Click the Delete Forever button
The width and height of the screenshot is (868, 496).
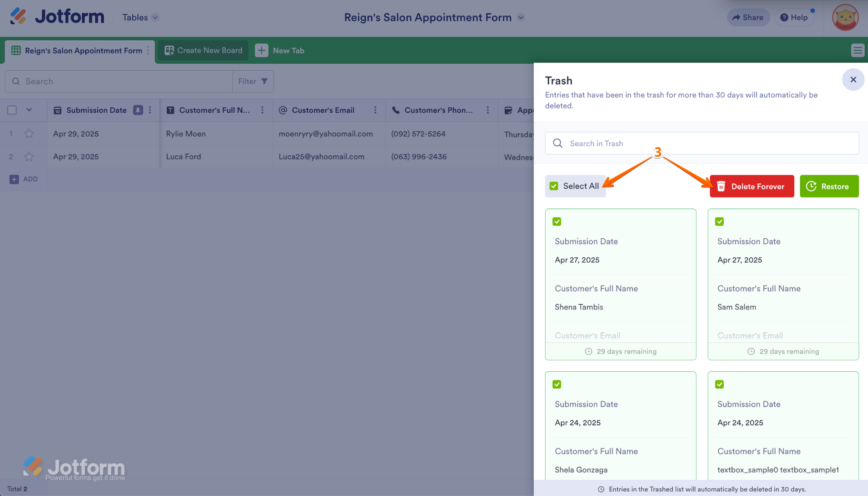pos(752,187)
